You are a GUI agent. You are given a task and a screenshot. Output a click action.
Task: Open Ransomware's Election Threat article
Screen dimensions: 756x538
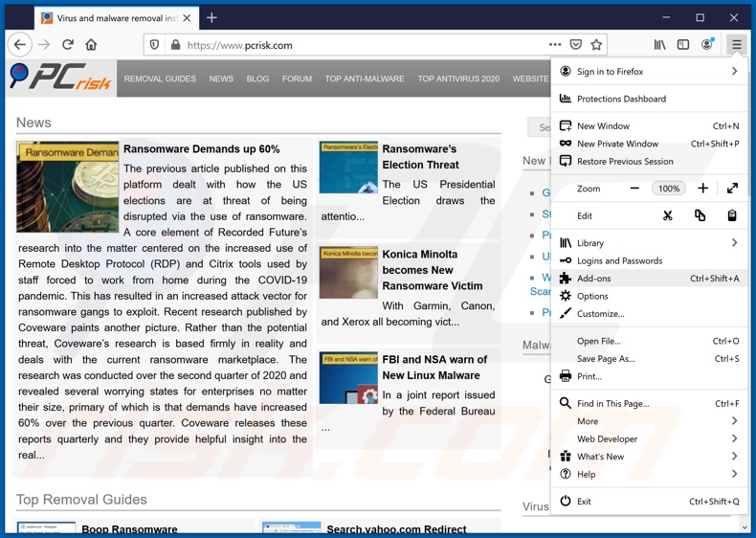pyautogui.click(x=420, y=157)
